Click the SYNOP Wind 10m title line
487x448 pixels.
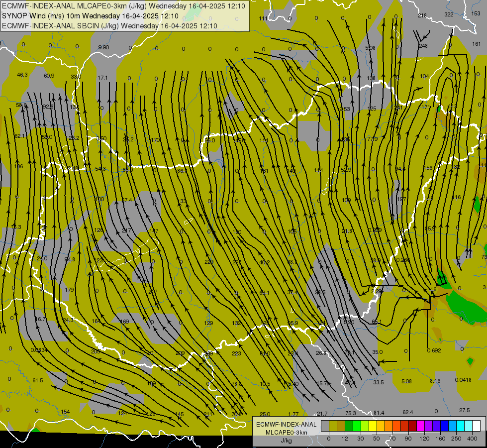click(90, 16)
